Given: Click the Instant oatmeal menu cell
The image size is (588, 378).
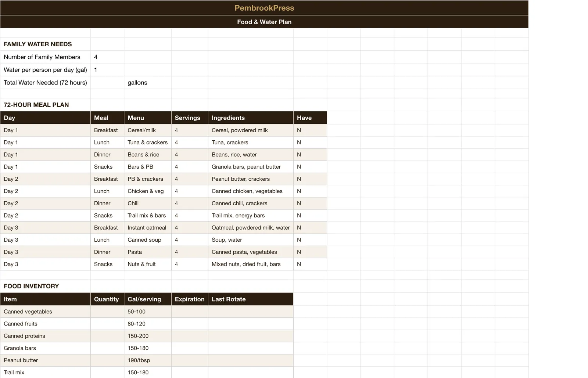Looking at the screenshot, I should [148, 228].
